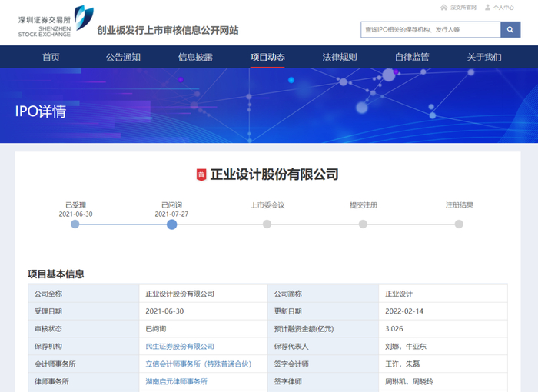Screen dimensions: 538x392
Task: Open 深交所官网 link at top
Action: coord(463,8)
